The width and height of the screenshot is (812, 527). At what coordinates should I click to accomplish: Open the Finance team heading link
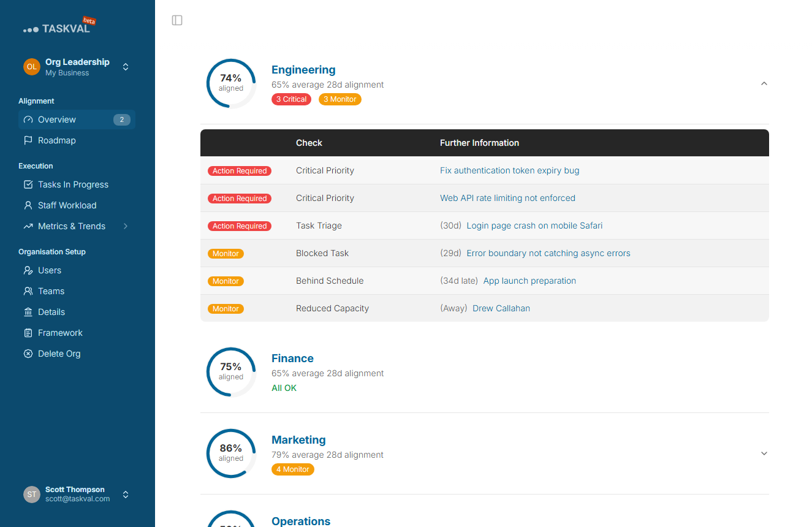click(x=292, y=358)
